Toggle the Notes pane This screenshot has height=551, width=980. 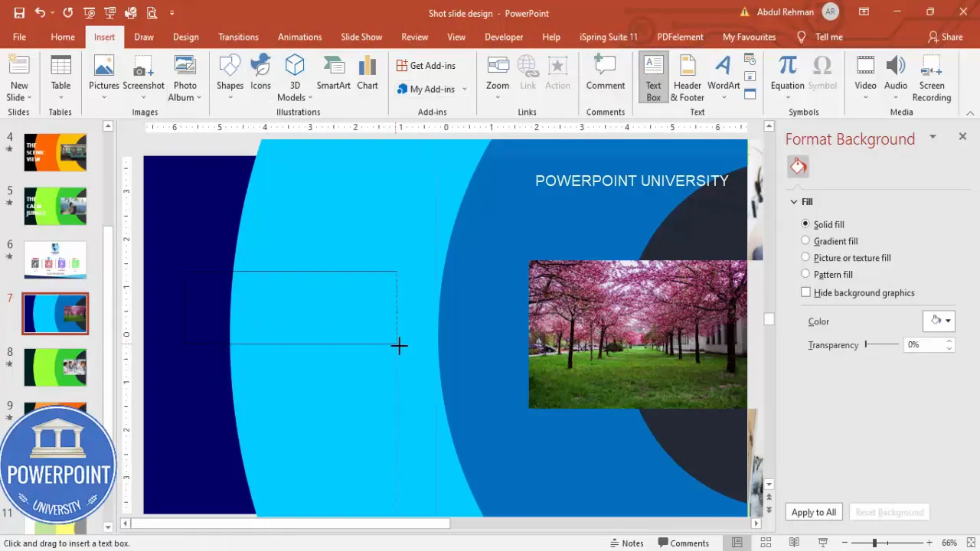626,543
